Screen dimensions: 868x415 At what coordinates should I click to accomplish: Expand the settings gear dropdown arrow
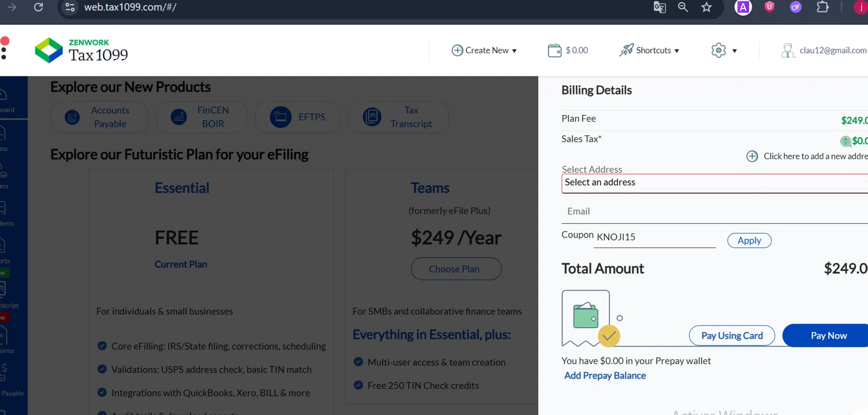[x=734, y=51]
